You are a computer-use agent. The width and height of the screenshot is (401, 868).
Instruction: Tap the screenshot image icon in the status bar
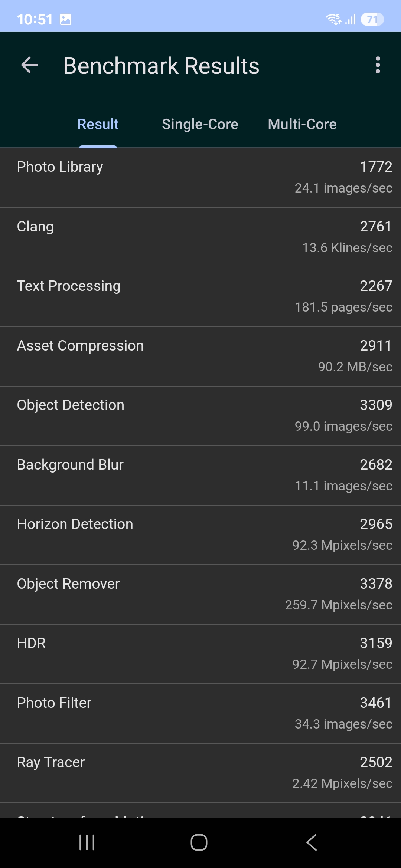tap(66, 19)
